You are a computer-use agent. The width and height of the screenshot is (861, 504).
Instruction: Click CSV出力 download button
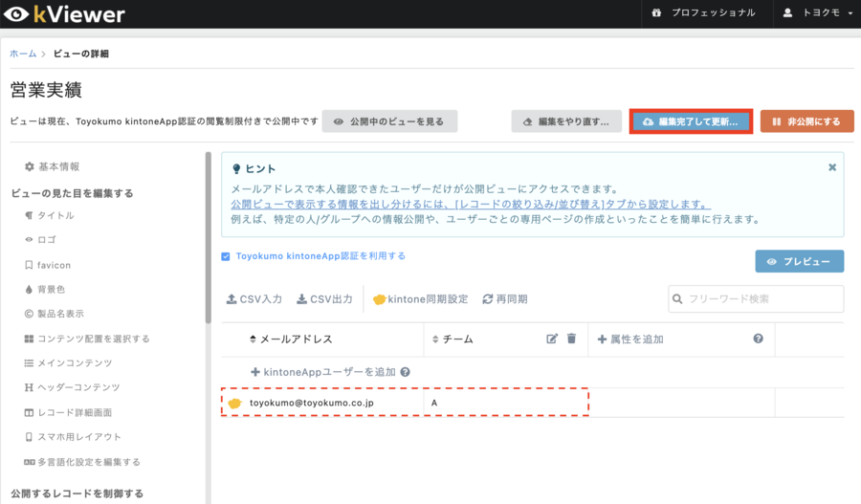point(324,299)
